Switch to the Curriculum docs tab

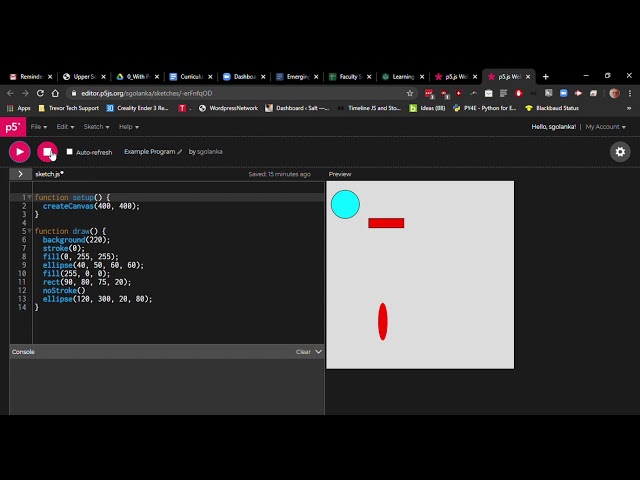[191, 77]
